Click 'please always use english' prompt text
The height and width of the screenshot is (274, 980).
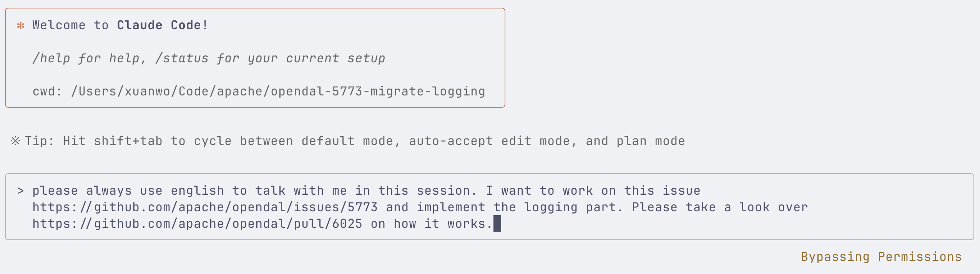(128, 191)
